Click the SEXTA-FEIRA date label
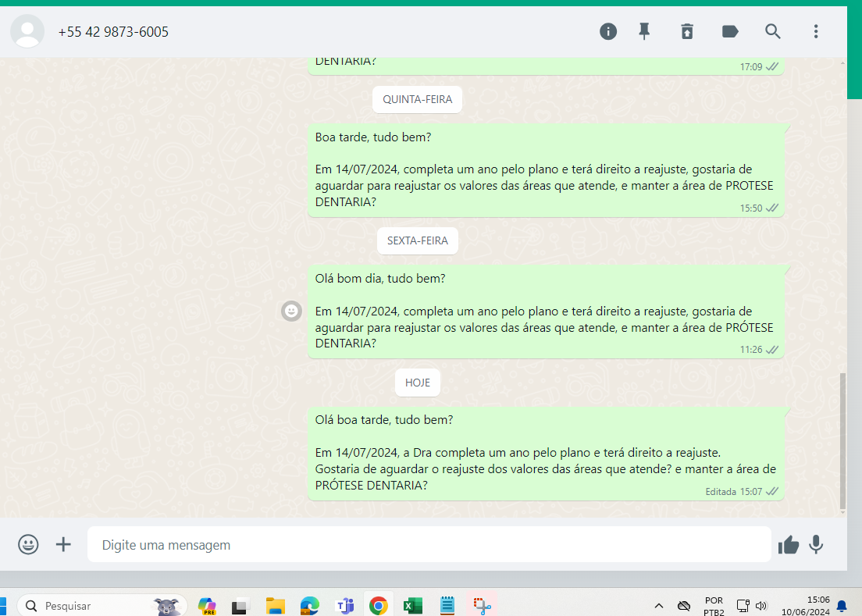862x616 pixels. 417,240
